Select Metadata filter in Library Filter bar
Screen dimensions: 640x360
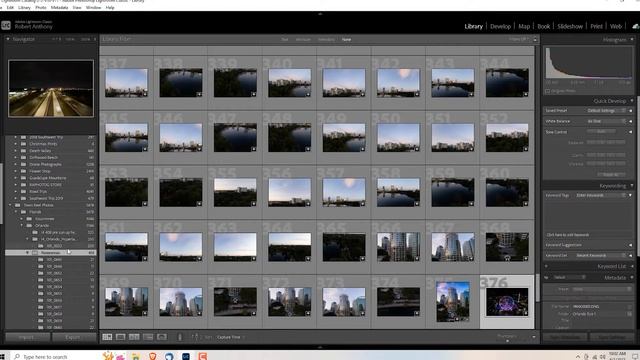[326, 40]
